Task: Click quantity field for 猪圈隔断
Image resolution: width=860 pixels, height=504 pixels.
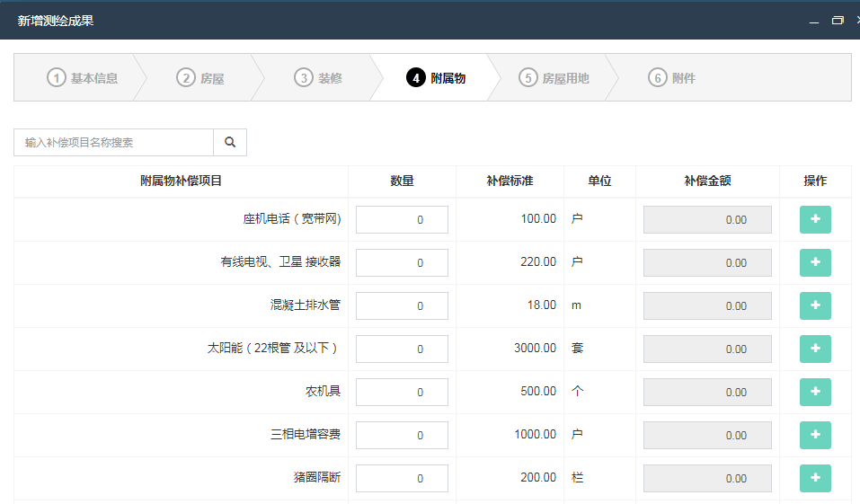Action: tap(402, 478)
